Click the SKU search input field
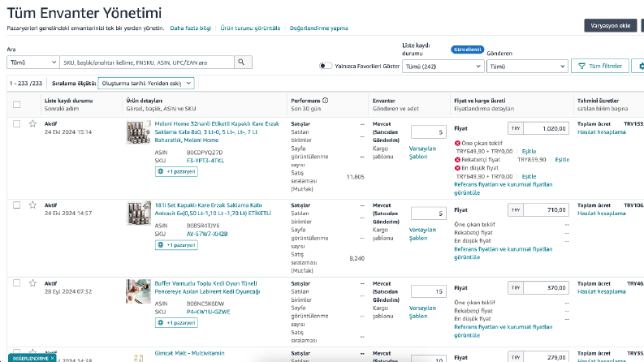This screenshot has width=644, height=362. [147, 62]
